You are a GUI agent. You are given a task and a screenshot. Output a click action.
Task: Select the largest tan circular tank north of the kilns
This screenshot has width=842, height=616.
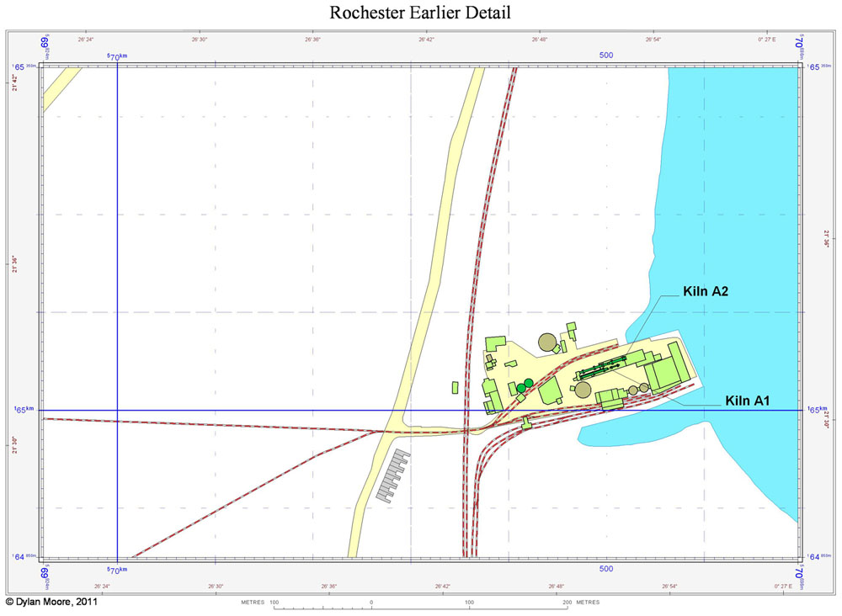click(x=548, y=342)
